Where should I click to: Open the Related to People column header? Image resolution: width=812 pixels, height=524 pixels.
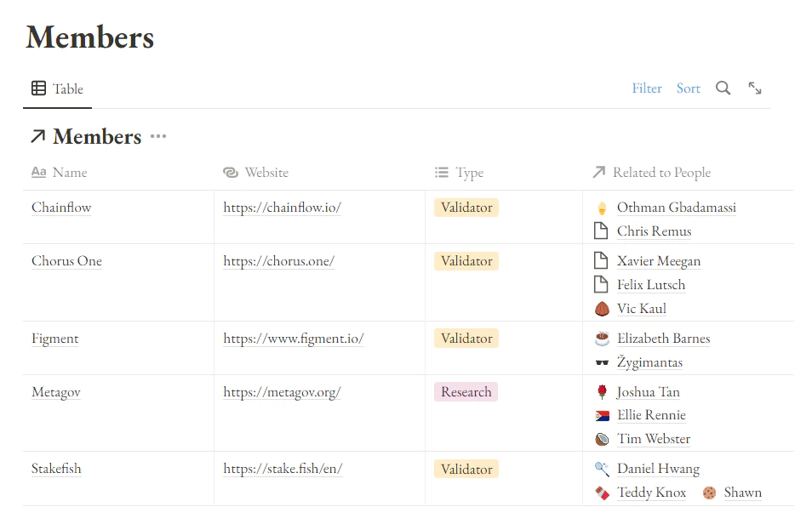tap(651, 173)
